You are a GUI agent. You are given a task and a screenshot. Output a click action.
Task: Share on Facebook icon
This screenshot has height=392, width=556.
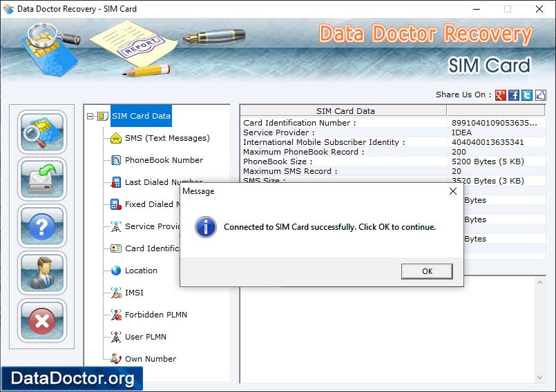(514, 95)
